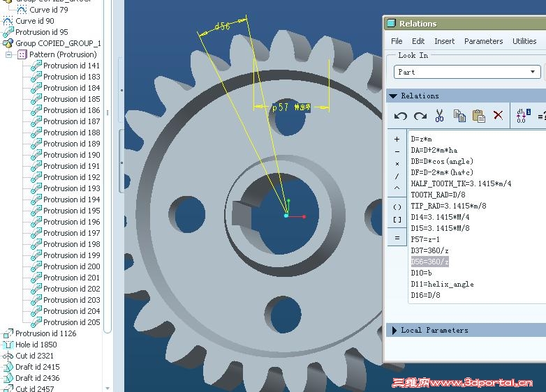Open the Edit menu in Relations
This screenshot has height=392, width=546.
pyautogui.click(x=418, y=41)
